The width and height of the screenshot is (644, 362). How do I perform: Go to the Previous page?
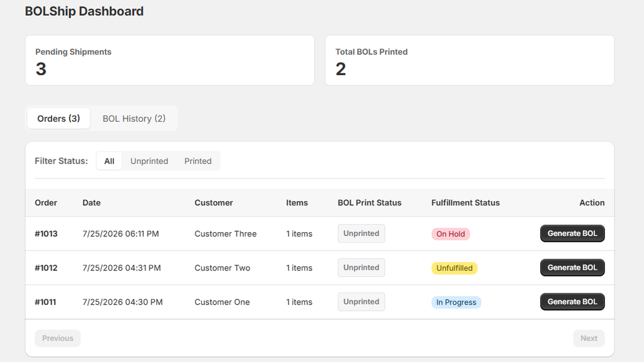coord(58,338)
